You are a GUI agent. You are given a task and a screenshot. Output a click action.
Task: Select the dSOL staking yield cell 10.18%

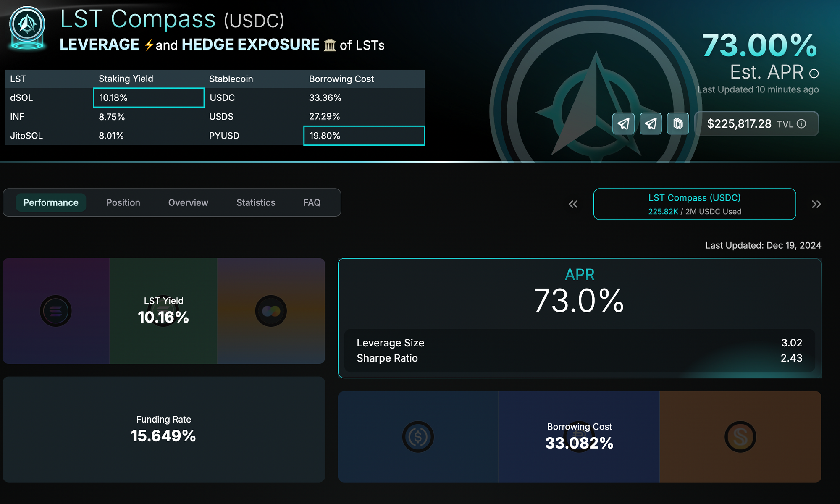pos(149,98)
